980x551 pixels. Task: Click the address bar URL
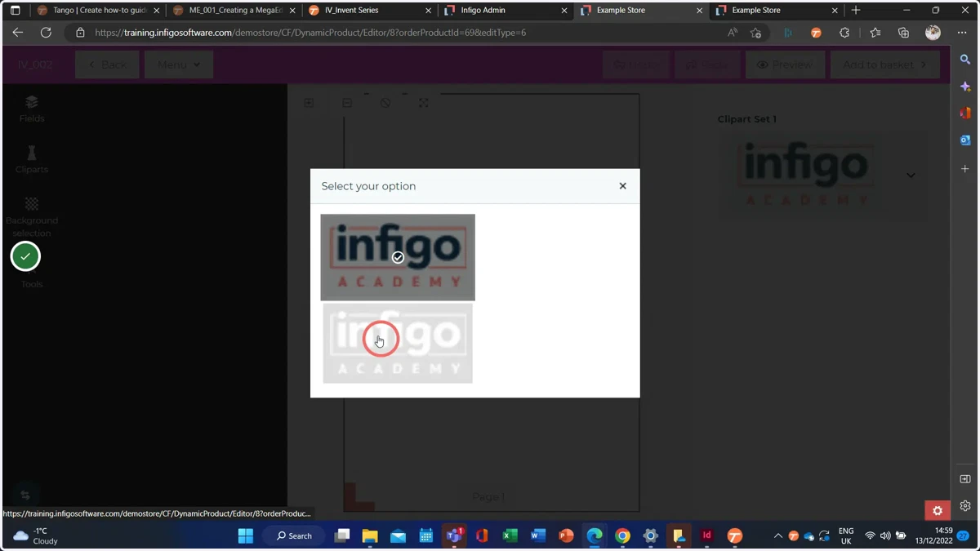[x=310, y=33]
